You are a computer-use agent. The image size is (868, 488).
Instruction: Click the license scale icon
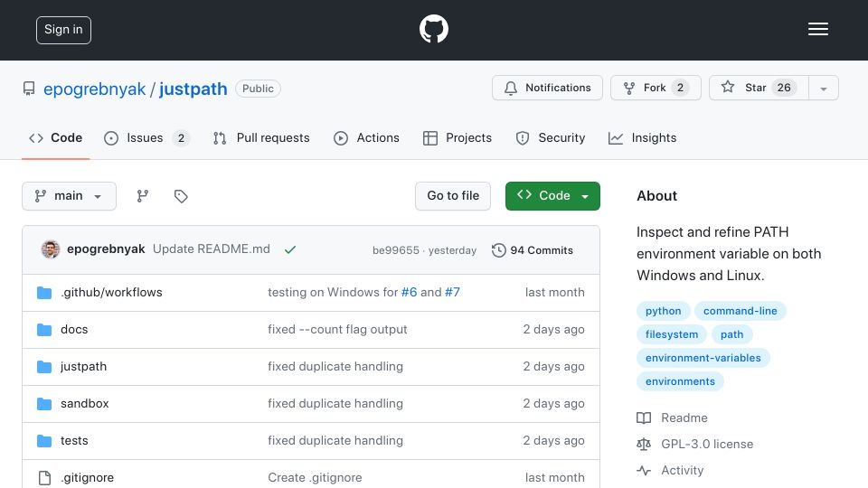click(x=644, y=444)
